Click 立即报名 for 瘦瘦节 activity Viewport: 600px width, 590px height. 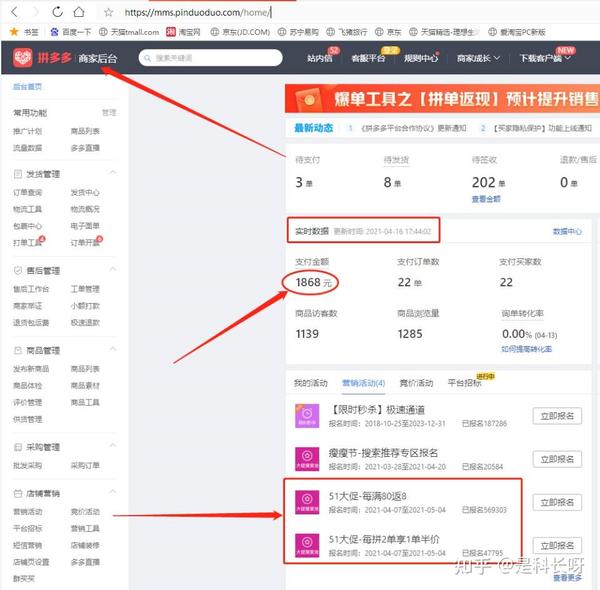pos(557,459)
